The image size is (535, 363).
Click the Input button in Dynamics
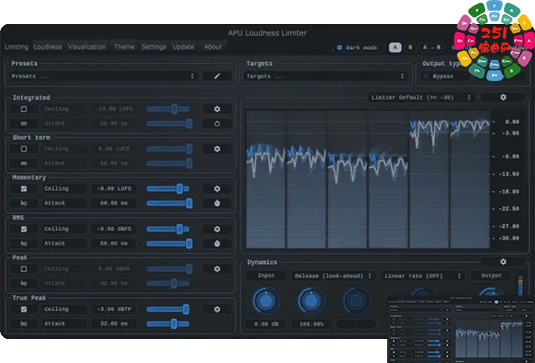coord(266,276)
